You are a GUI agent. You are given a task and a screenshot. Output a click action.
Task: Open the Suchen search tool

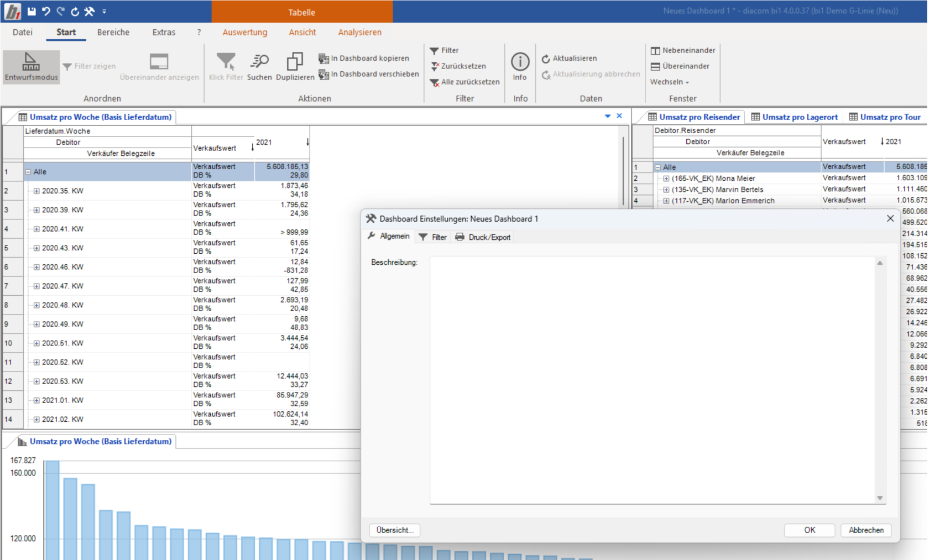point(259,67)
